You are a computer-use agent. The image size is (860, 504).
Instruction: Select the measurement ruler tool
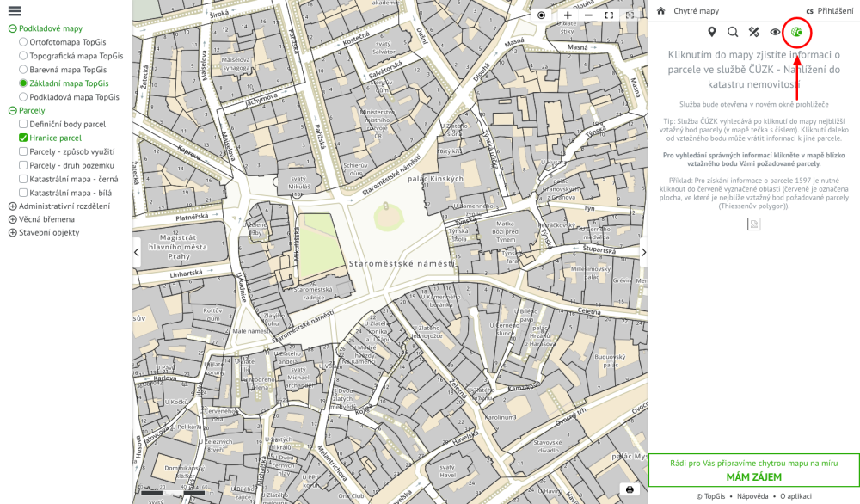point(754,33)
